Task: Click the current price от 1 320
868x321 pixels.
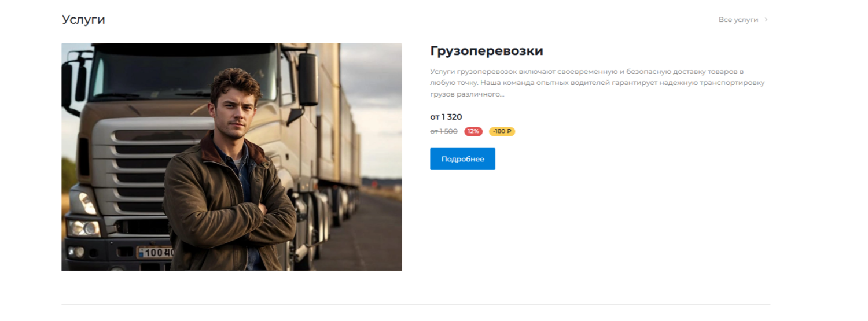Action: pos(446,117)
